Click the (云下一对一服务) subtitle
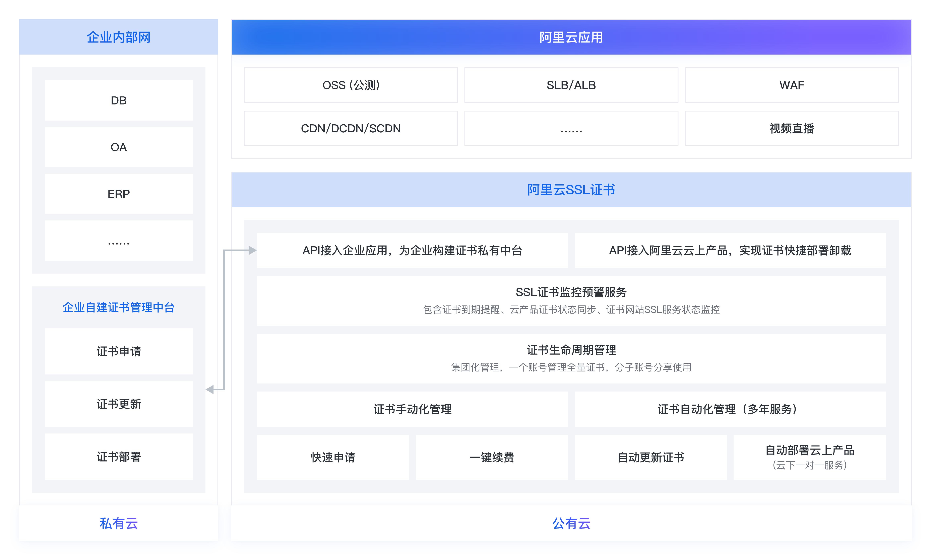931x560 pixels. click(x=809, y=465)
